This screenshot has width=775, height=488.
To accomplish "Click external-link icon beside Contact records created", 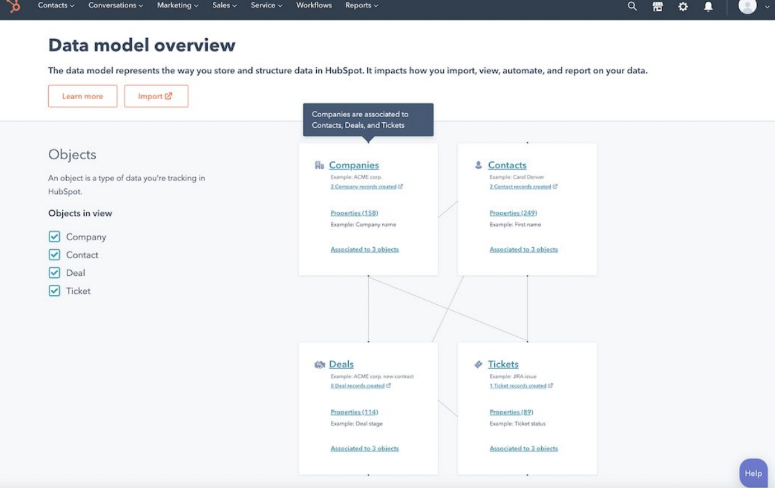I will pos(555,186).
